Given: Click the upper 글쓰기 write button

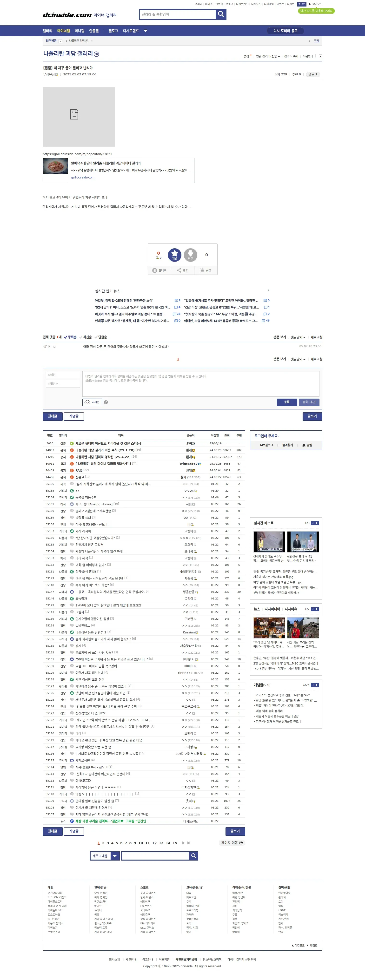Looking at the screenshot, I should click(312, 416).
